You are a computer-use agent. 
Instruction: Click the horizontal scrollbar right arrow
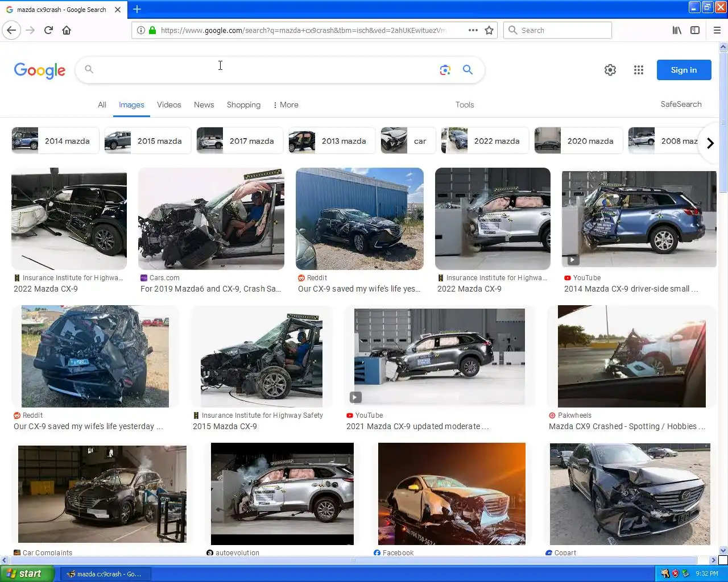[x=713, y=560]
